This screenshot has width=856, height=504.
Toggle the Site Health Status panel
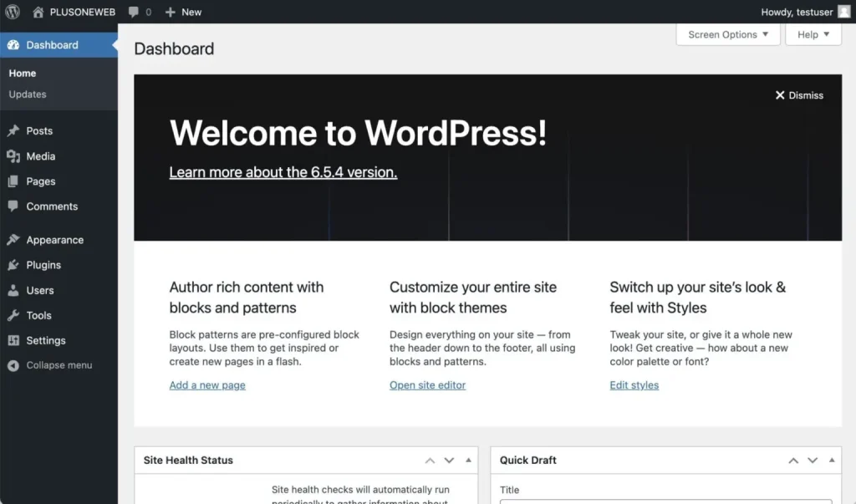pos(468,461)
